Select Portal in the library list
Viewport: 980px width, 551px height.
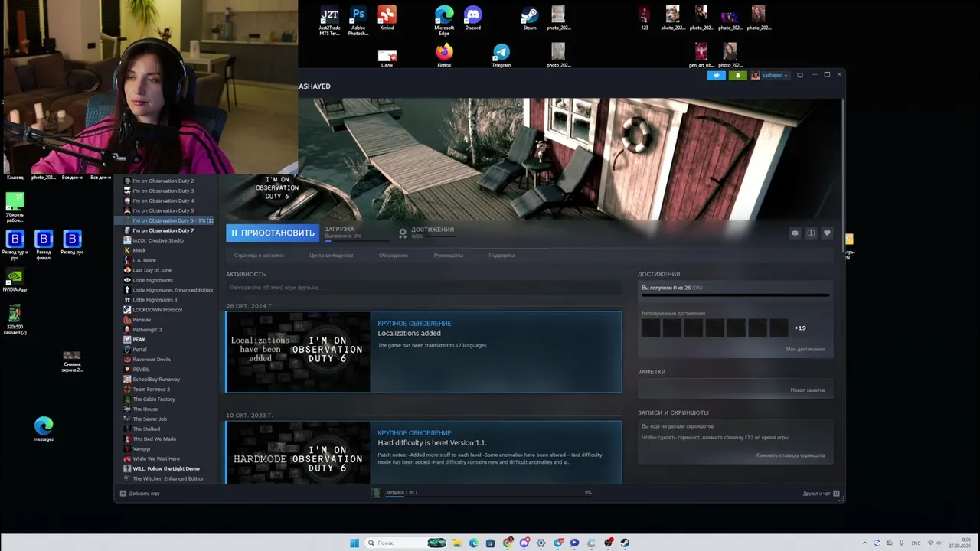tap(139, 350)
